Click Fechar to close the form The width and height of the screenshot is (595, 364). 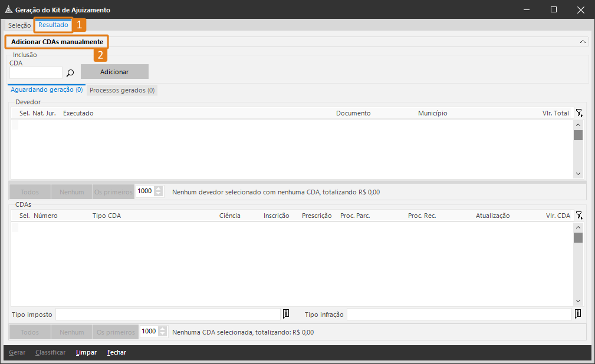click(116, 353)
